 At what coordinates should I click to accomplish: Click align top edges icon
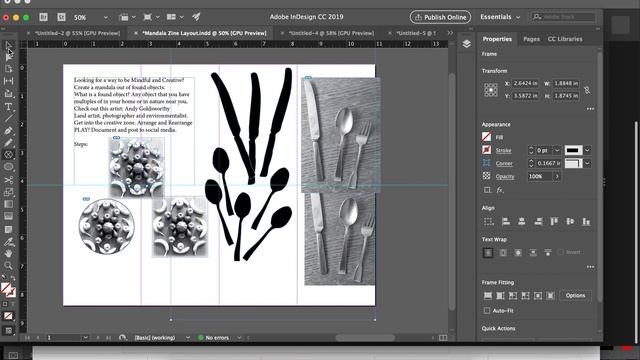coord(554,222)
